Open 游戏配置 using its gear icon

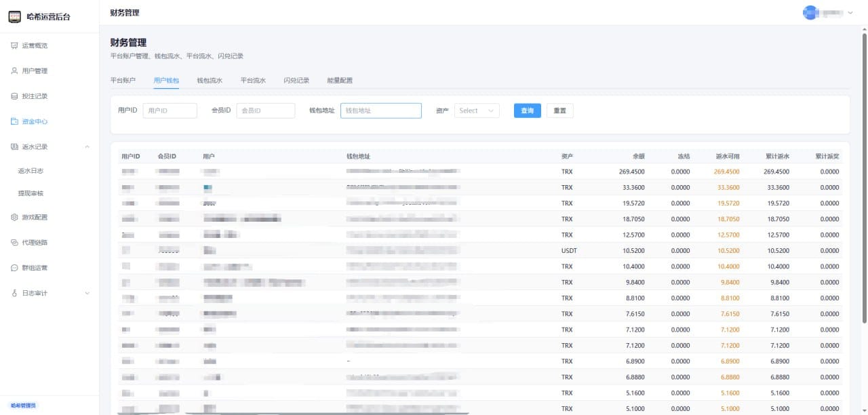click(x=14, y=218)
